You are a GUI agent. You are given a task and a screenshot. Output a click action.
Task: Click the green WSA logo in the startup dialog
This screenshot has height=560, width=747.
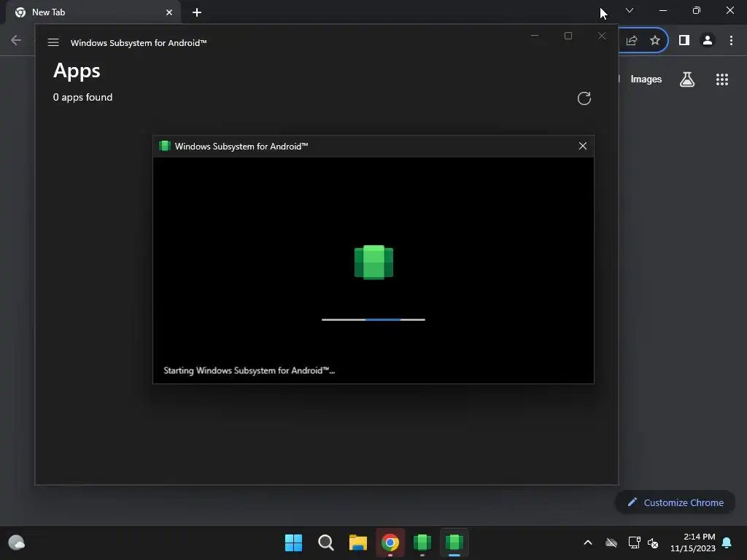coord(373,262)
